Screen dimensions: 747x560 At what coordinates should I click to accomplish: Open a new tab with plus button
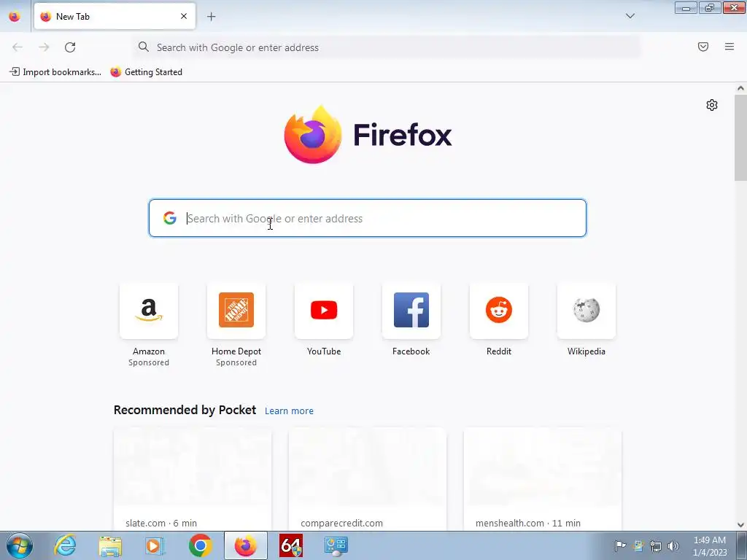pos(211,17)
